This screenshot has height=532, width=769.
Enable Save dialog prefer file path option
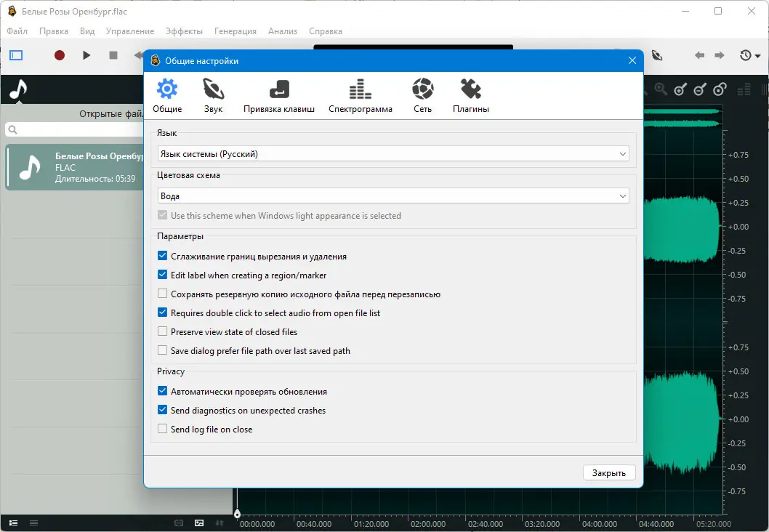[x=162, y=350]
